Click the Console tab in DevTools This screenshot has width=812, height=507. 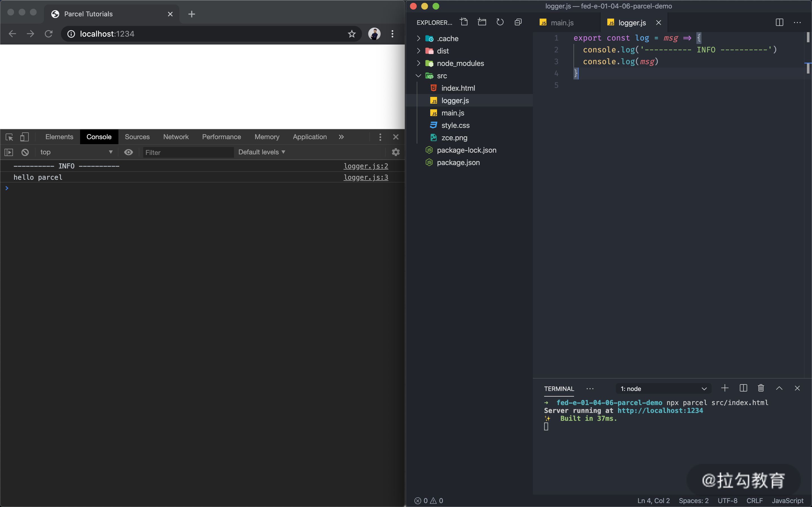pos(98,137)
